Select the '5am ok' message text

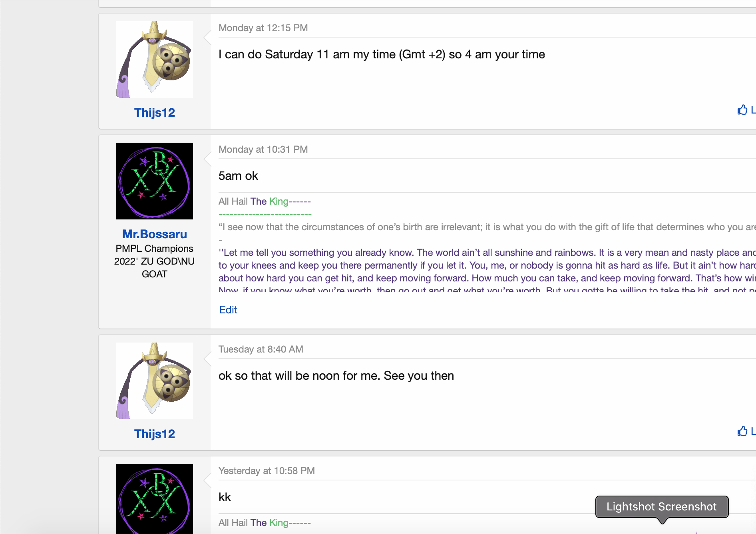(x=238, y=176)
